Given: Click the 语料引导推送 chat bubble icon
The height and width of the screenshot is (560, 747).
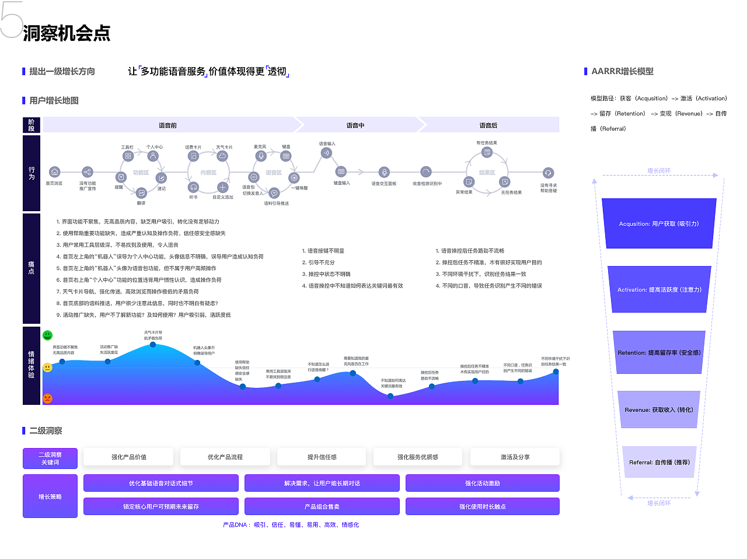Looking at the screenshot, I should [x=274, y=193].
